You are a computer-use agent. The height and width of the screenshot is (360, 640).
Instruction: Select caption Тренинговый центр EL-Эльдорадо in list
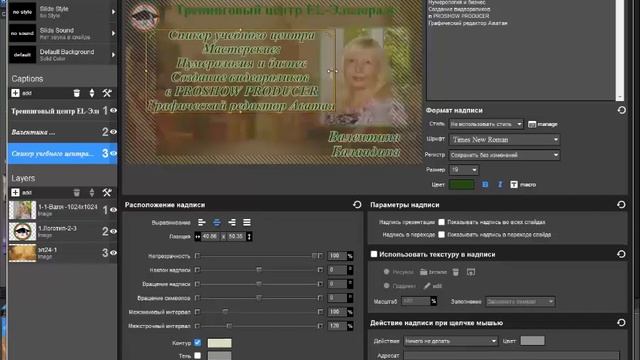pos(62,111)
